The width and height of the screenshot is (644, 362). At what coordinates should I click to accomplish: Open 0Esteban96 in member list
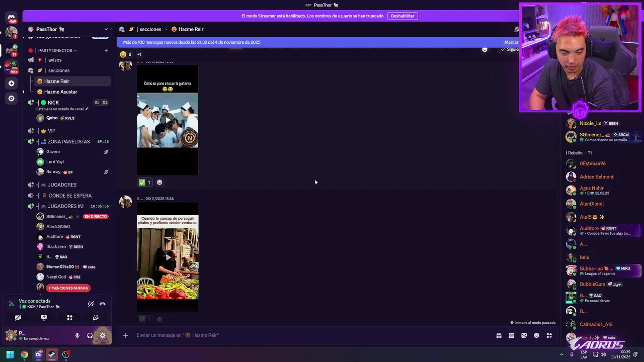point(593,163)
